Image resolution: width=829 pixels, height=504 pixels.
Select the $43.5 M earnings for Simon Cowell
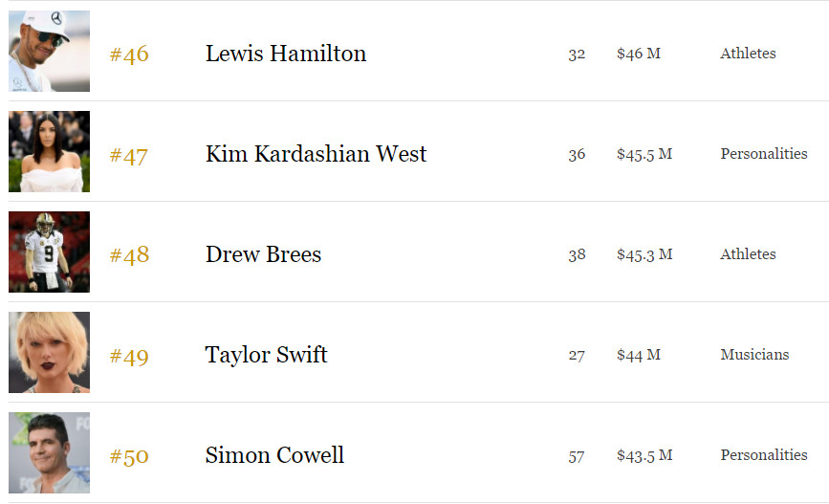click(x=644, y=455)
